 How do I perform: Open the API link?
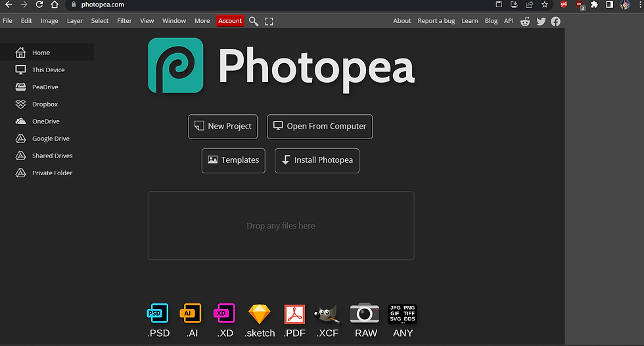point(509,21)
